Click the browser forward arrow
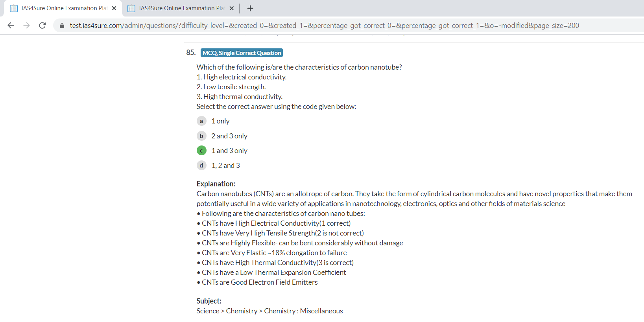The width and height of the screenshot is (644, 322). 26,26
